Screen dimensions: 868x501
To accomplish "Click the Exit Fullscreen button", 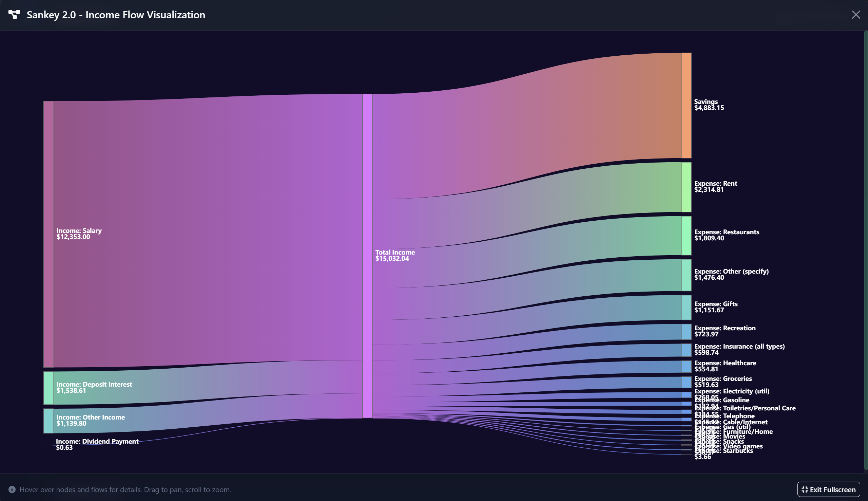I will [828, 489].
